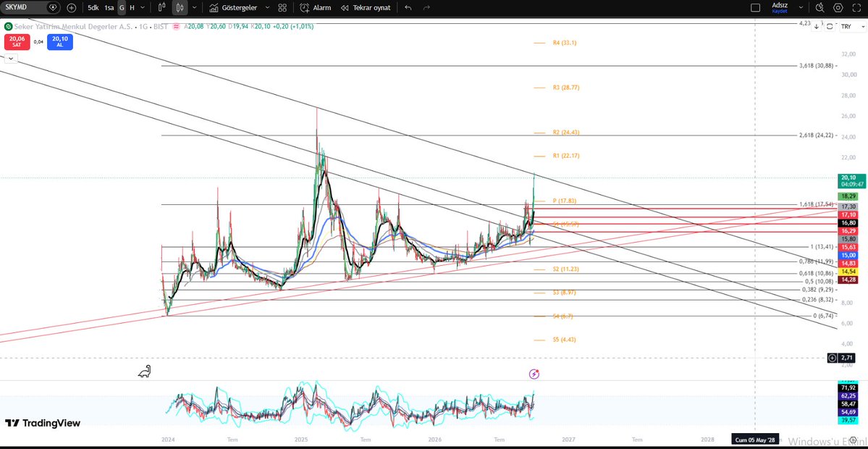Click the pink data status icon near BIST
The image size is (868, 449).
[176, 26]
